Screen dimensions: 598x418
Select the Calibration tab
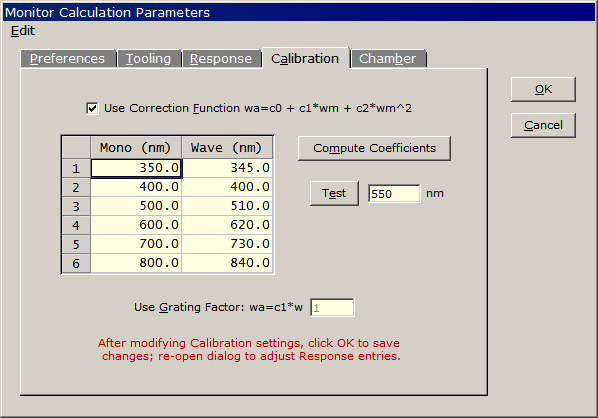point(305,58)
